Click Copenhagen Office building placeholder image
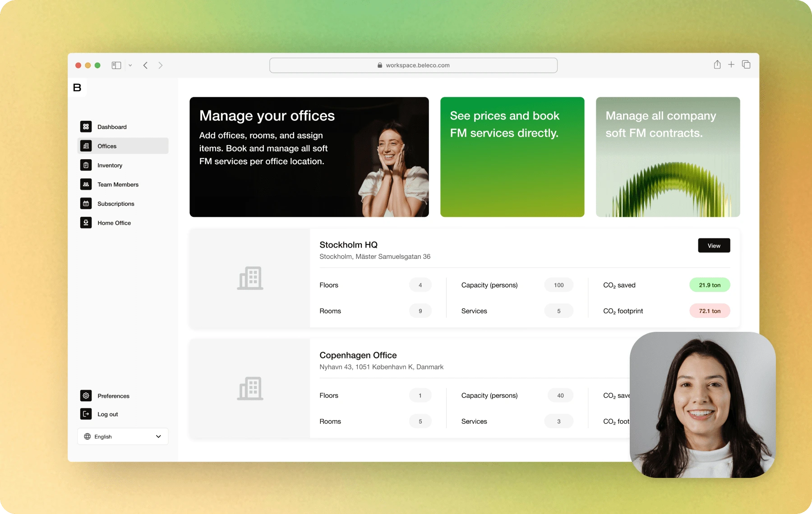812x514 pixels. [x=250, y=388]
